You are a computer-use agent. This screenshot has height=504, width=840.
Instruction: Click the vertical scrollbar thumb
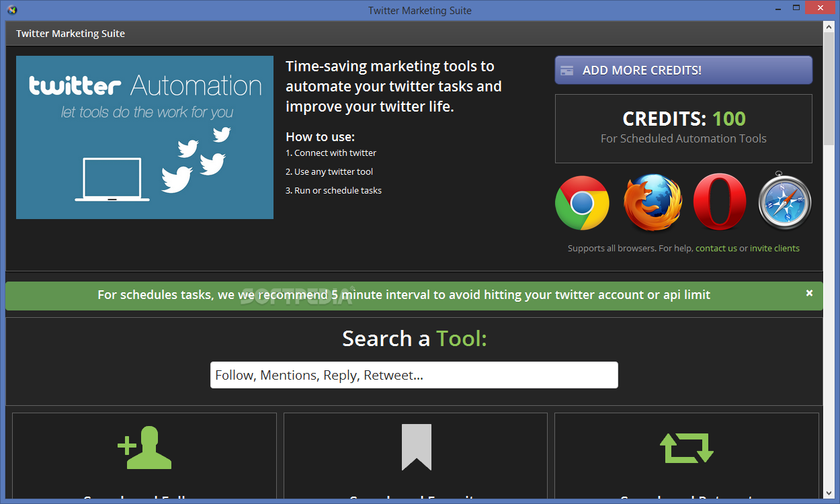click(829, 88)
